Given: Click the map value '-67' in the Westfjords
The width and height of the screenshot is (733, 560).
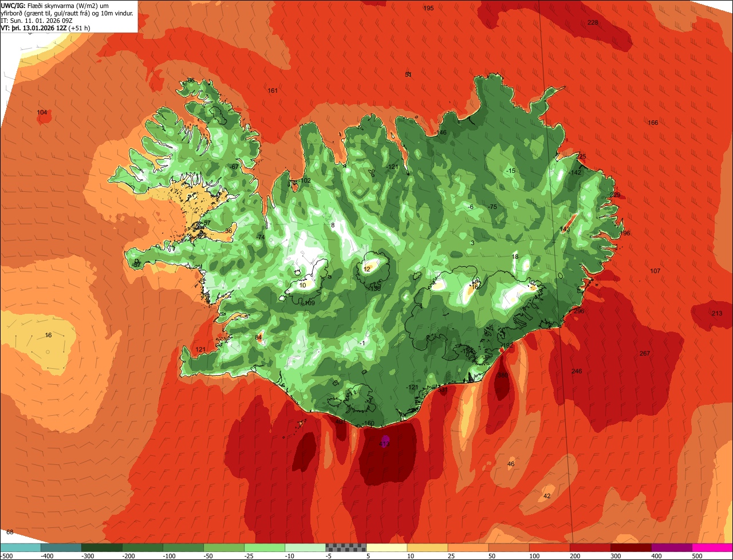Looking at the screenshot, I should (x=234, y=167).
